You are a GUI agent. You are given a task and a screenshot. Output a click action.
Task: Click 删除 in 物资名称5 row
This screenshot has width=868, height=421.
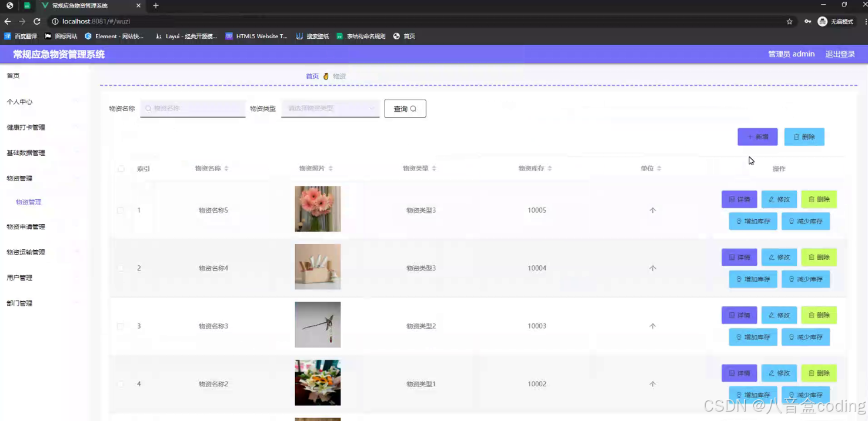coord(819,199)
